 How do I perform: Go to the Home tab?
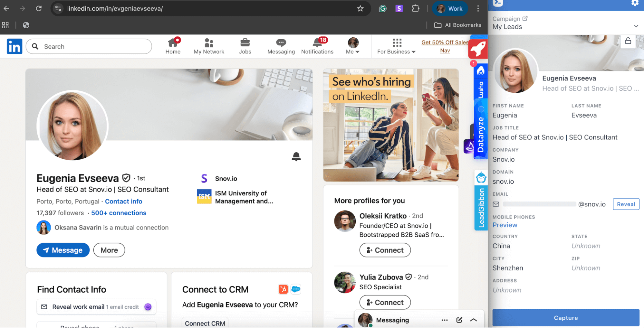coord(173,46)
